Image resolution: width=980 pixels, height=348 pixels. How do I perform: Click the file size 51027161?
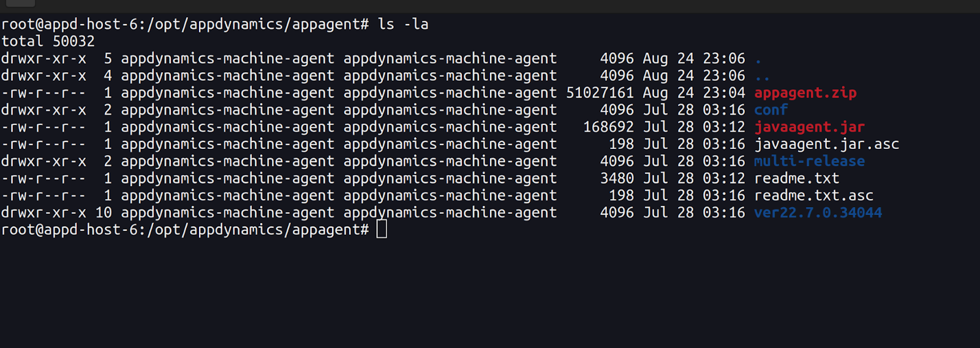pos(600,93)
